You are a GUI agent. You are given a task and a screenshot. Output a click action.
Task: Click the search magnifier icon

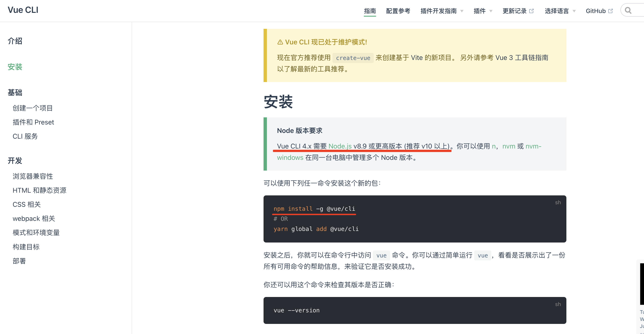pos(628,11)
